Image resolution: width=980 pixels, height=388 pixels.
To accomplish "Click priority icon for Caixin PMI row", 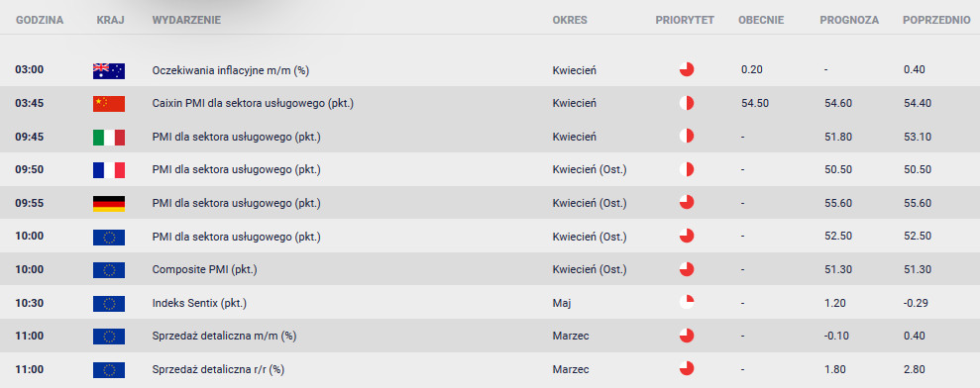I will (x=687, y=103).
